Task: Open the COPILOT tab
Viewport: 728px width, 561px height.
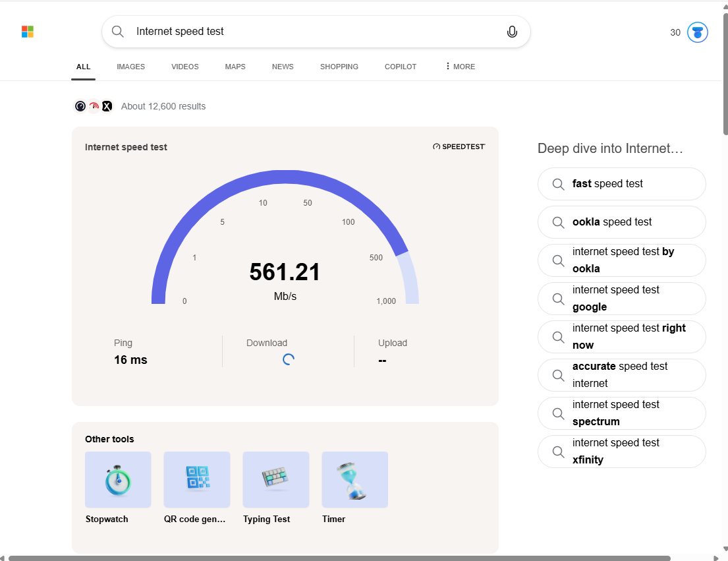Action: tap(400, 67)
